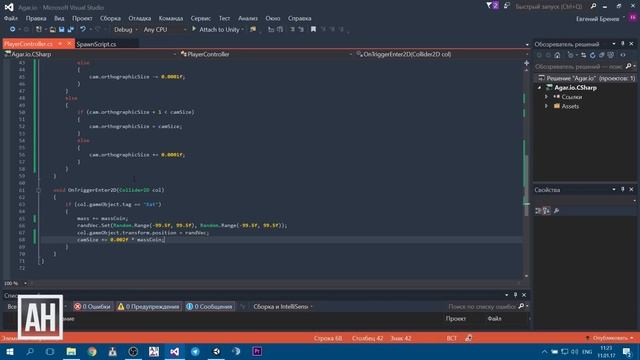640x360 pixels.
Task: Open Telegram from the taskbar
Action: [x=195, y=351]
